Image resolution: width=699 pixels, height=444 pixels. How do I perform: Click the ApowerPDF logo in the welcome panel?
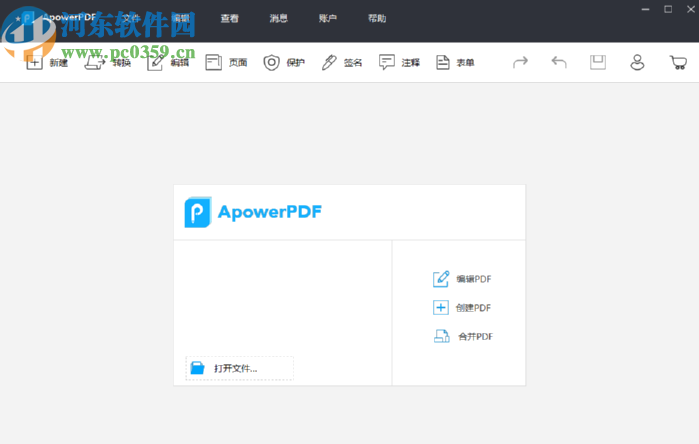point(253,212)
